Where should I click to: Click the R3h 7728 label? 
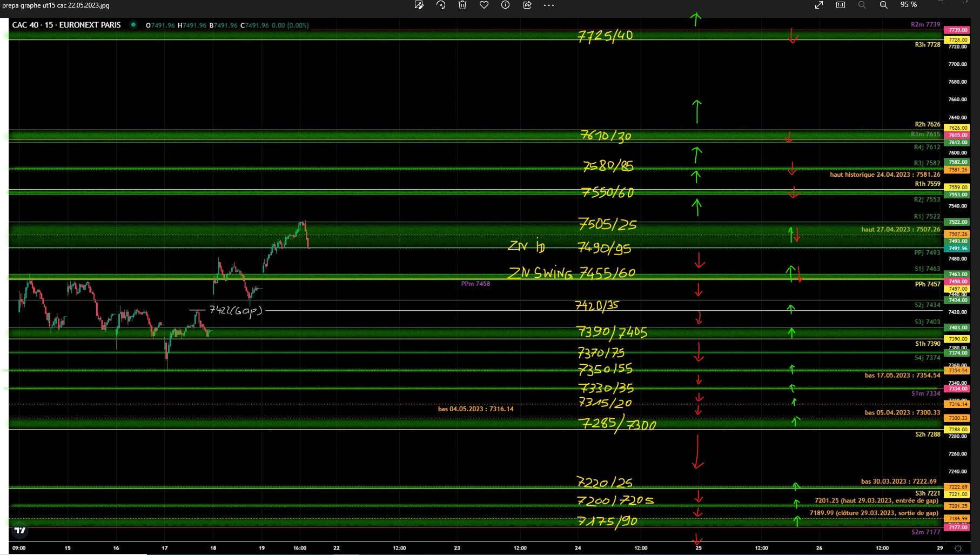coord(928,45)
